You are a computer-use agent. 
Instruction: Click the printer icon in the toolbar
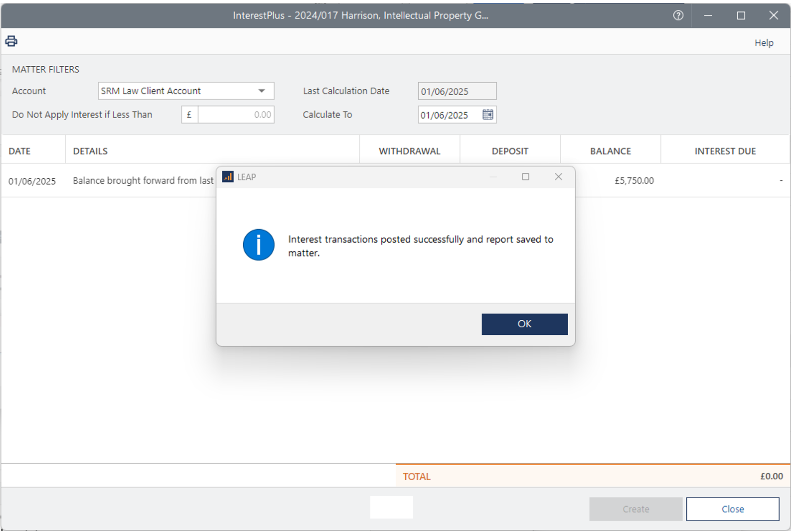tap(11, 41)
